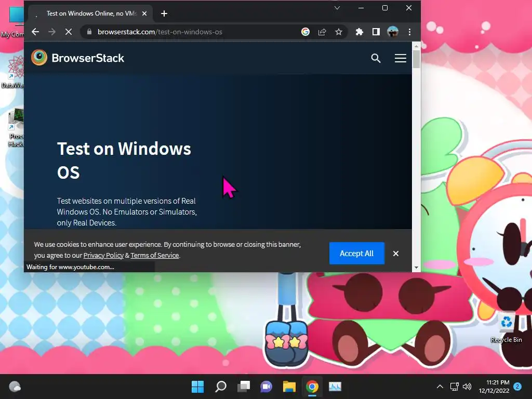Viewport: 532px width, 399px height.
Task: Open the weather widget on taskbar
Action: point(15,387)
